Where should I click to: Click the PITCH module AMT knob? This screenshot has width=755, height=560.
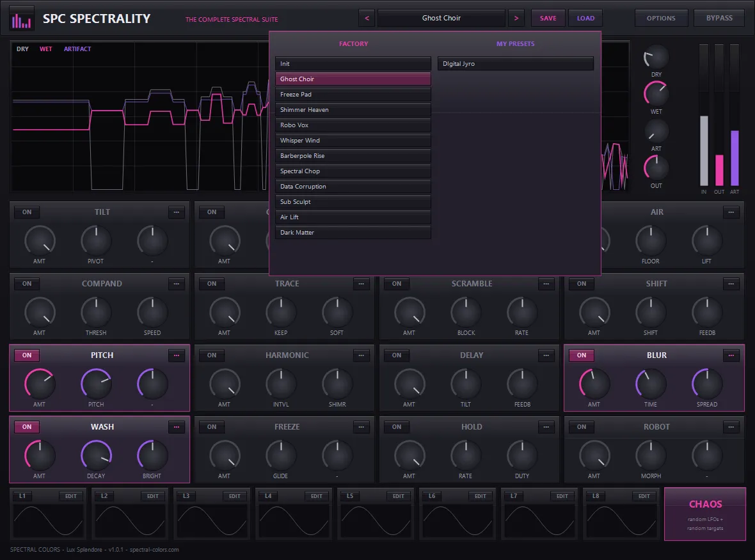coord(40,384)
